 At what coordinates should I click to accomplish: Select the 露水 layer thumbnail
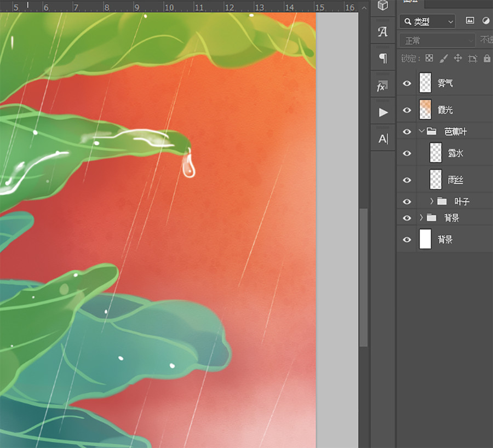coord(435,153)
